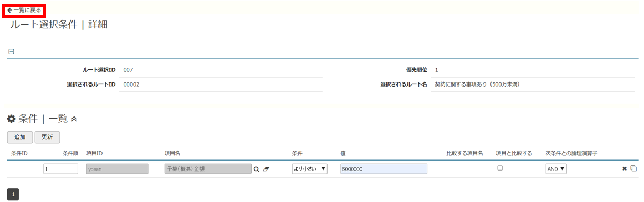The width and height of the screenshot is (644, 202).
Task: Go back via 一覧に戻る link
Action: 24,10
